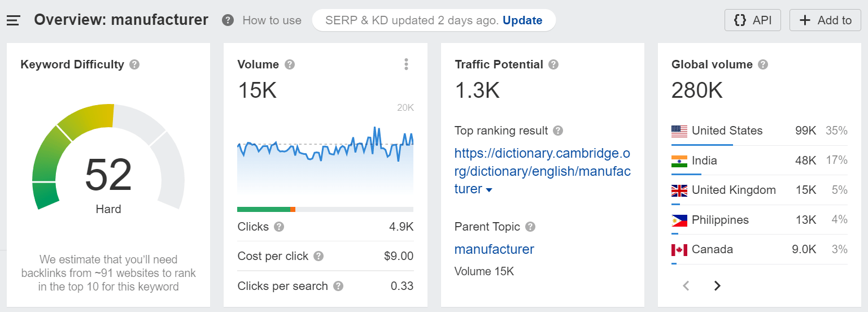Screen dimensions: 868x312
Task: Click help icon beside Clicks per search
Action: [338, 286]
